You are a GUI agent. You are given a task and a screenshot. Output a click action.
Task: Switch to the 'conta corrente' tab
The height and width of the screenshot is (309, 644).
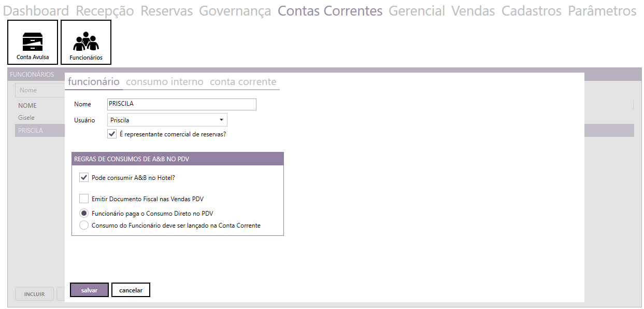(x=243, y=82)
